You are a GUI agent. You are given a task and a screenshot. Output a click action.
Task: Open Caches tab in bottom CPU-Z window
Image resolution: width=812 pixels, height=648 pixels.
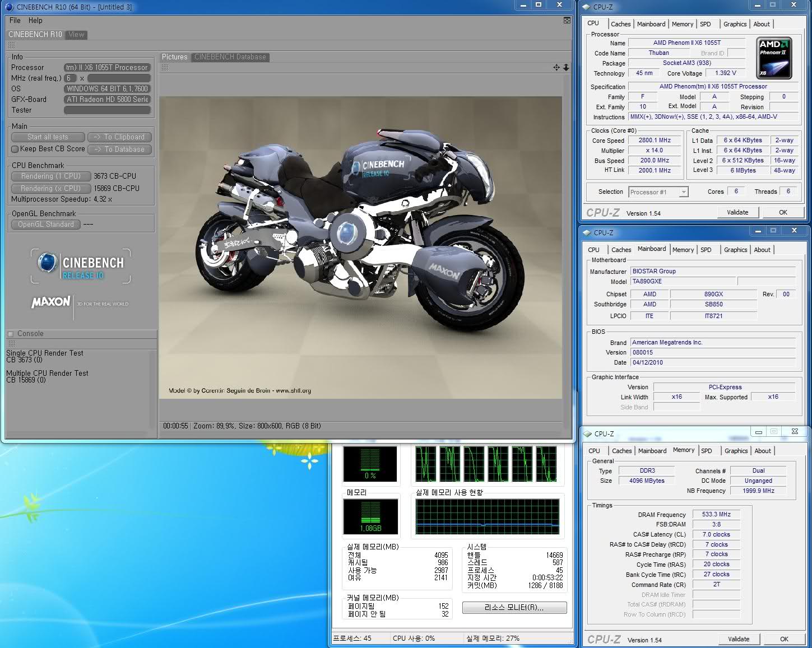coord(621,451)
